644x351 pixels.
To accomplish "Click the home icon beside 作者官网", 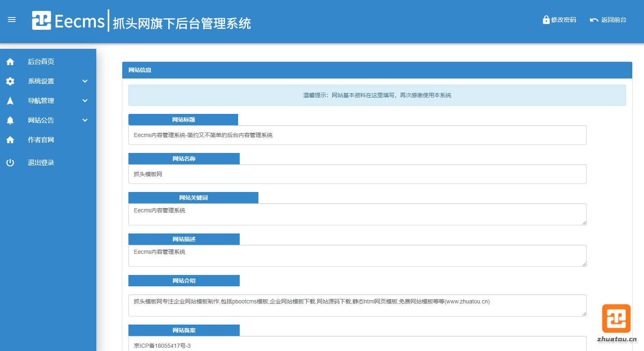I will [x=10, y=140].
